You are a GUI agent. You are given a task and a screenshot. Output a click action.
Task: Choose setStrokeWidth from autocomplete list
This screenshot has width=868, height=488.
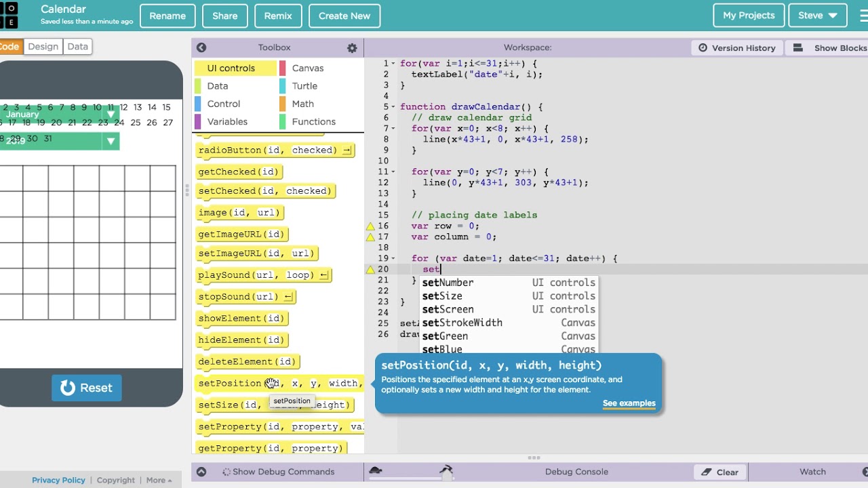tap(509, 323)
